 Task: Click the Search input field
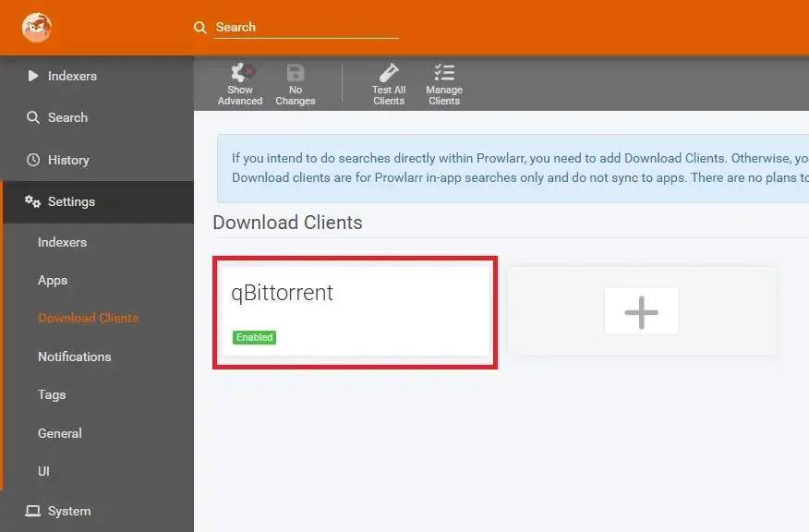pyautogui.click(x=305, y=27)
